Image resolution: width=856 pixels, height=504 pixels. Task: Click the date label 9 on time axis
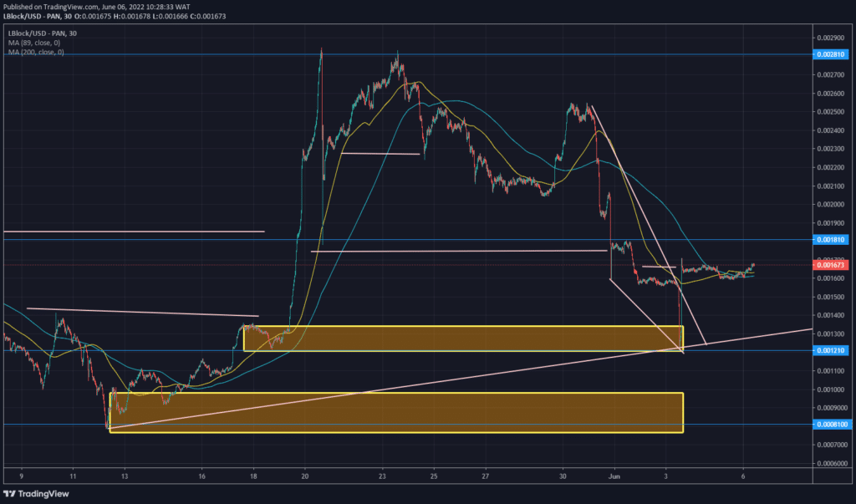coord(21,476)
